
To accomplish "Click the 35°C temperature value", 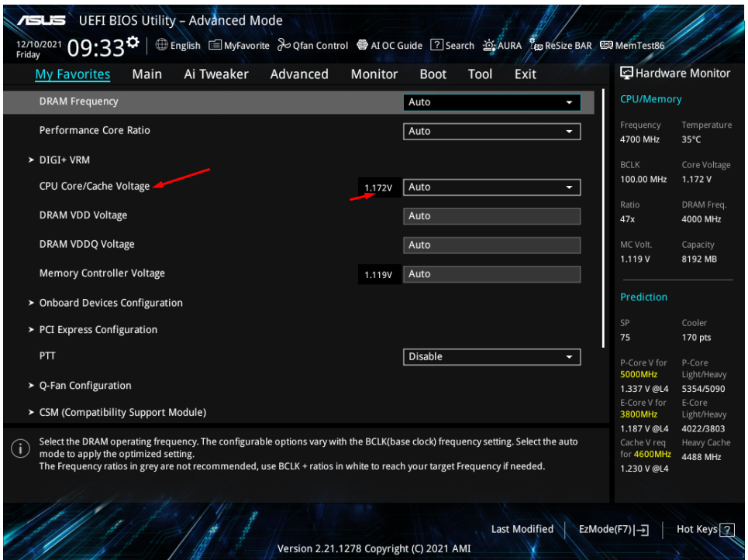I will tap(691, 139).
